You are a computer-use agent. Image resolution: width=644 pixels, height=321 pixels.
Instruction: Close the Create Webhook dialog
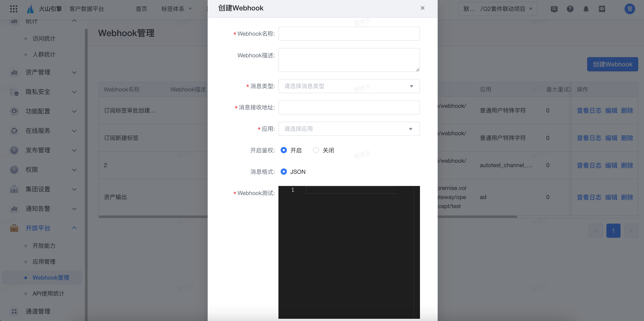click(x=422, y=8)
